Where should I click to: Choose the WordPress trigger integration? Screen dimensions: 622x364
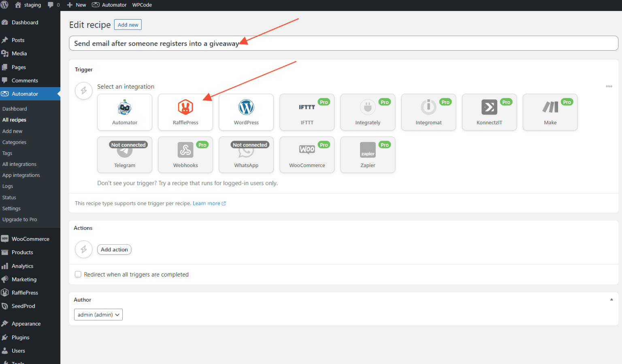click(x=246, y=112)
